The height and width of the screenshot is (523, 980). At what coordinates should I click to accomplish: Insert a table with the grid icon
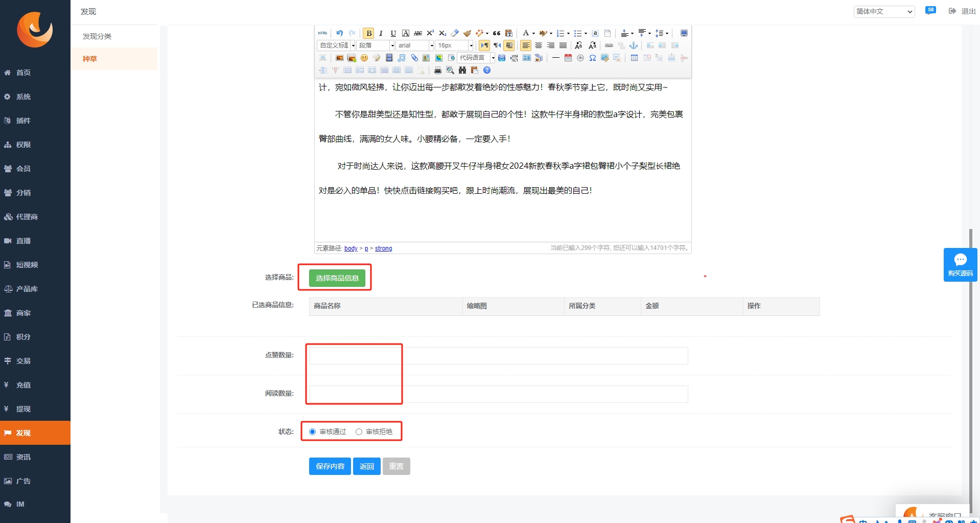tap(634, 58)
